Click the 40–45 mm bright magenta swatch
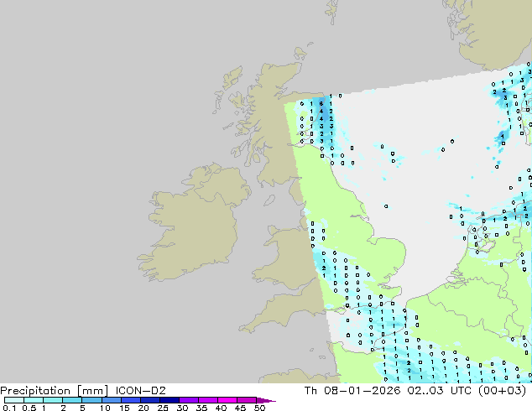The width and height of the screenshot is (532, 411). [x=227, y=400]
